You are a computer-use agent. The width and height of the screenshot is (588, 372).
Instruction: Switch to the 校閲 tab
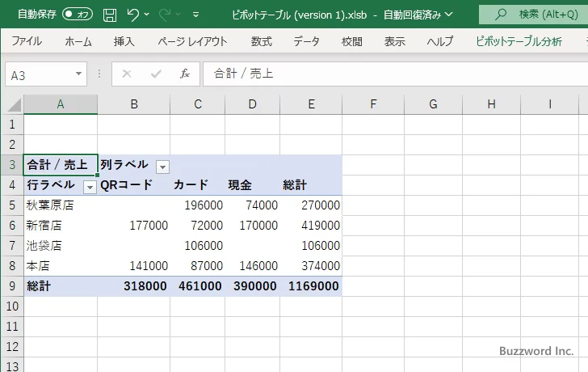[352, 41]
